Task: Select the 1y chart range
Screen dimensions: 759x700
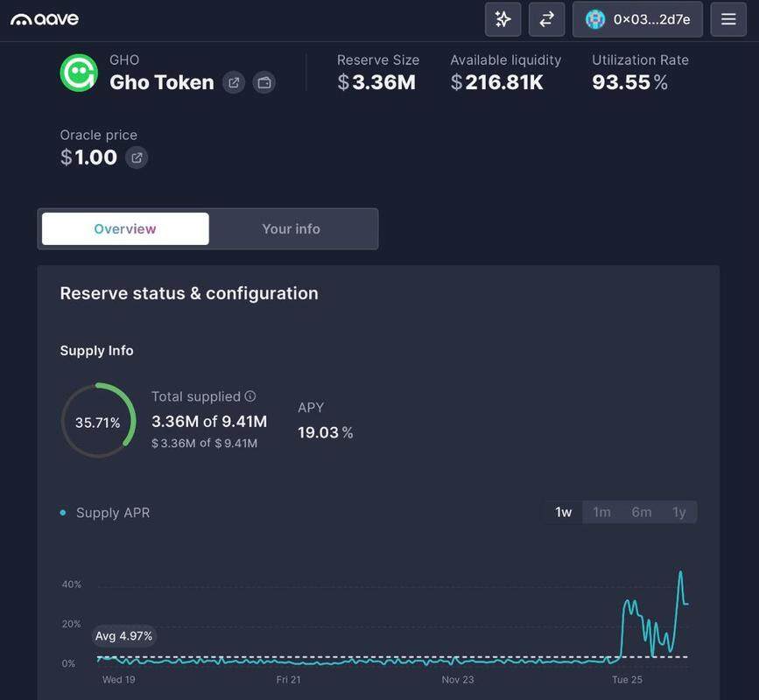Action: [x=679, y=513]
